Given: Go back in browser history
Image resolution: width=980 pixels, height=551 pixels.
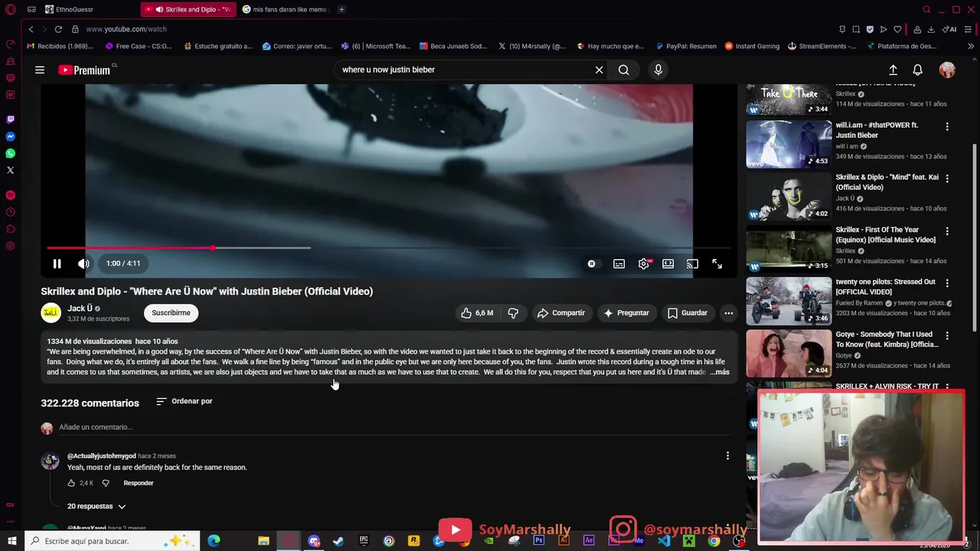Looking at the screenshot, I should (31, 29).
